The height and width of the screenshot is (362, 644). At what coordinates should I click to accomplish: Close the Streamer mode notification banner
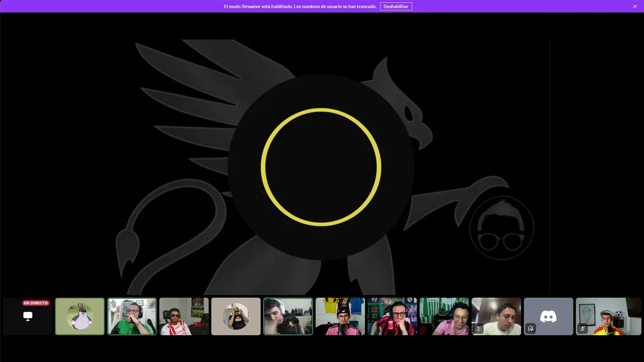point(635,7)
